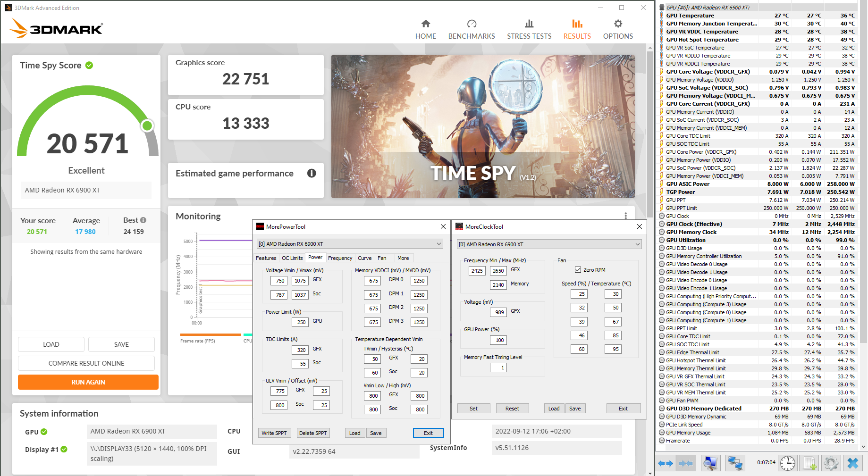Click the clock icon to reset timers
The height and width of the screenshot is (476, 868).
pyautogui.click(x=788, y=463)
